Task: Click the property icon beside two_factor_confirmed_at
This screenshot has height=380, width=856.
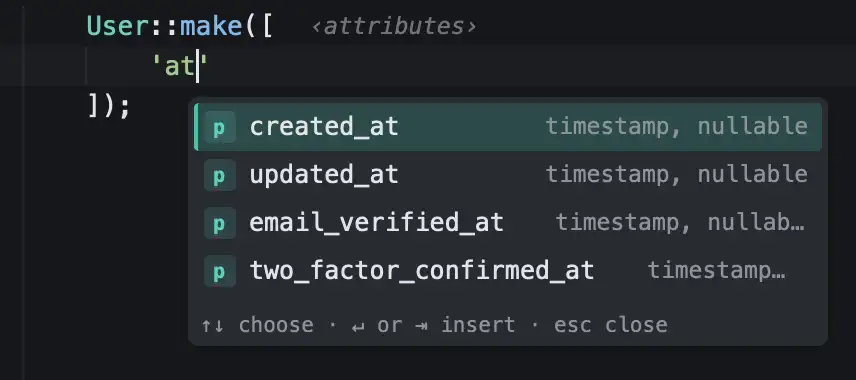Action: coord(219,271)
